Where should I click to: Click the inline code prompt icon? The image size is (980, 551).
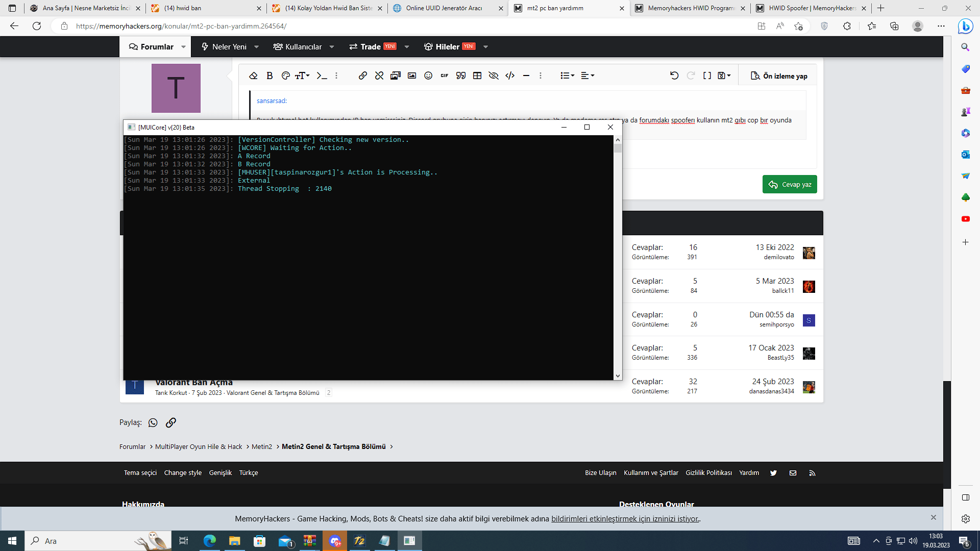click(322, 76)
